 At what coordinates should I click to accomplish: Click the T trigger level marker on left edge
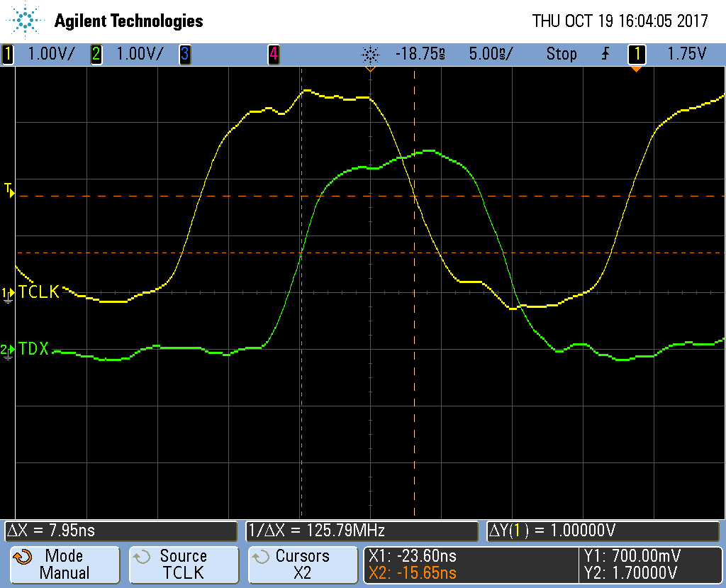click(x=9, y=189)
